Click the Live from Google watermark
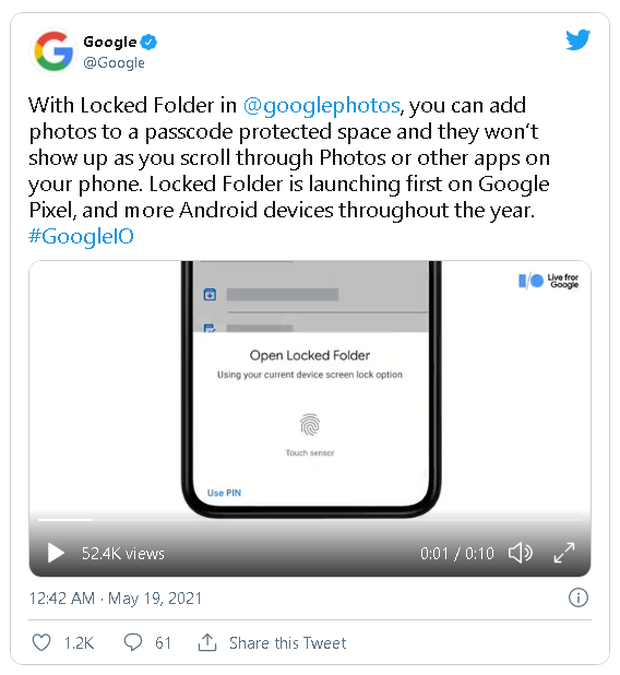620x675 pixels. 548,281
